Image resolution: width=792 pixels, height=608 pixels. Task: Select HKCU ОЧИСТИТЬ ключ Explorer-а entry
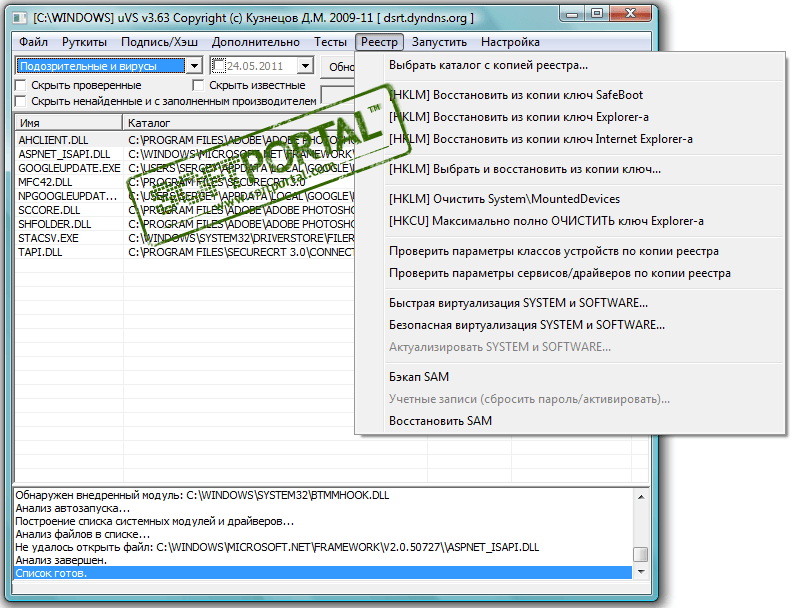(546, 221)
